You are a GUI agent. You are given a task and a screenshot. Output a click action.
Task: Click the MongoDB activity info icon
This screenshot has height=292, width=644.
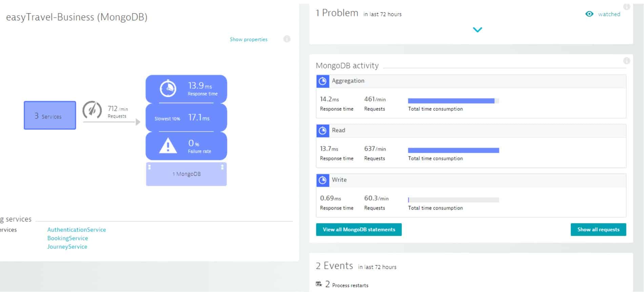click(x=626, y=61)
